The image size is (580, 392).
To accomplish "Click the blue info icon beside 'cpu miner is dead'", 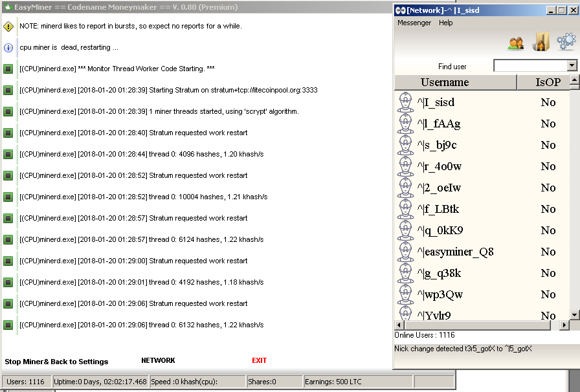I will [x=8, y=48].
